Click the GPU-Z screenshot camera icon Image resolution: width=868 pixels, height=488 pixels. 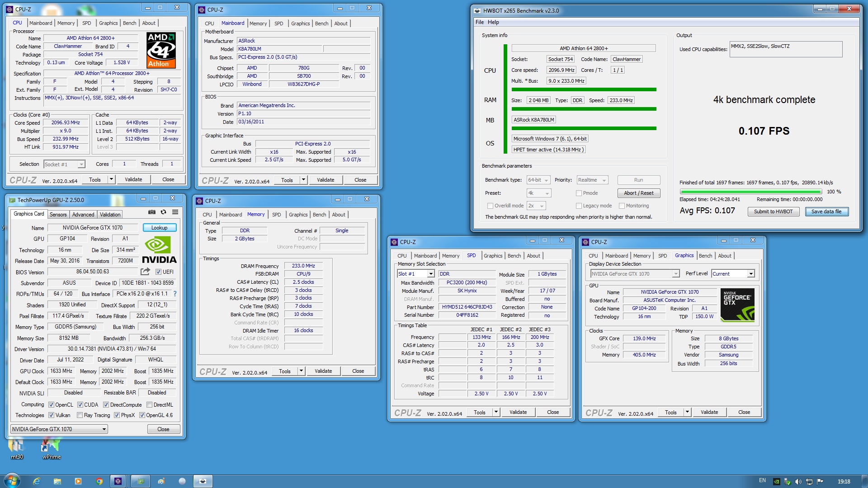pos(152,212)
